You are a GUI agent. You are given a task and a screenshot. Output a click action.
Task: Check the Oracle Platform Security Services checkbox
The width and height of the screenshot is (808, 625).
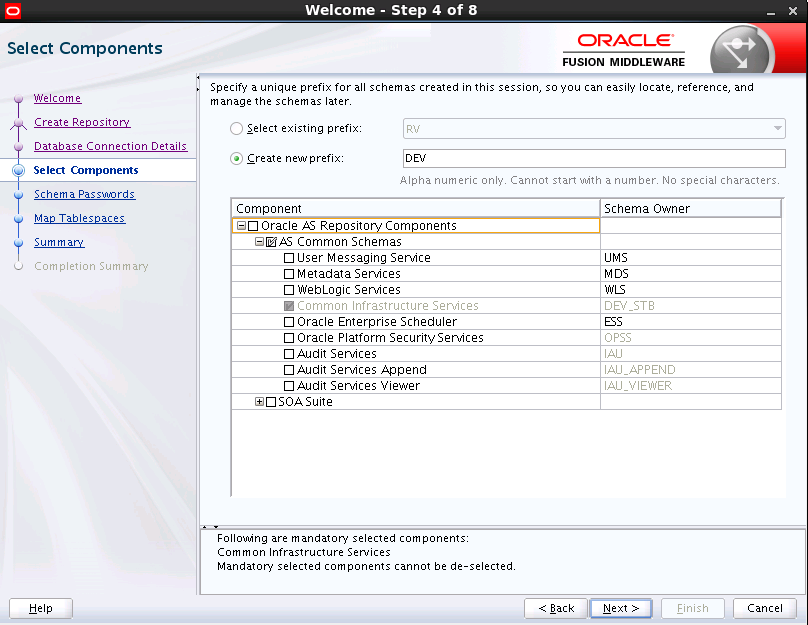tap(289, 337)
